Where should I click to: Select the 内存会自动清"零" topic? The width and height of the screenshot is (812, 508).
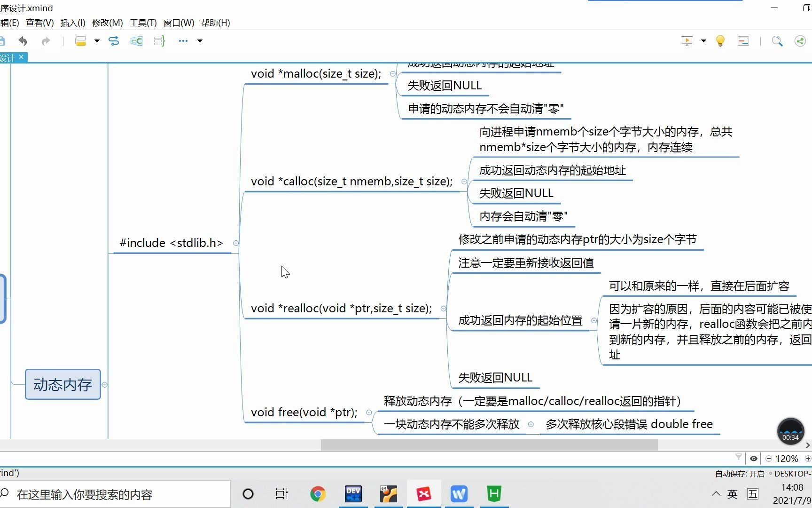point(523,216)
